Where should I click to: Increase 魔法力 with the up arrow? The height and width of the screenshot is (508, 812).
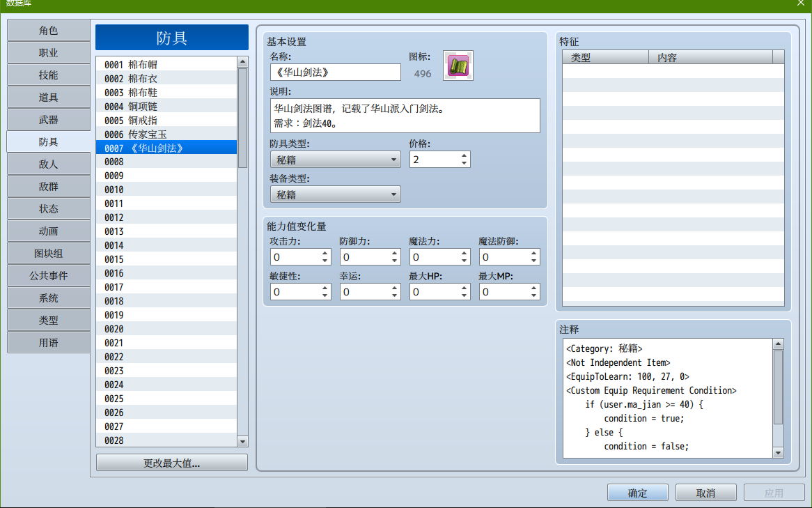pyautogui.click(x=464, y=253)
